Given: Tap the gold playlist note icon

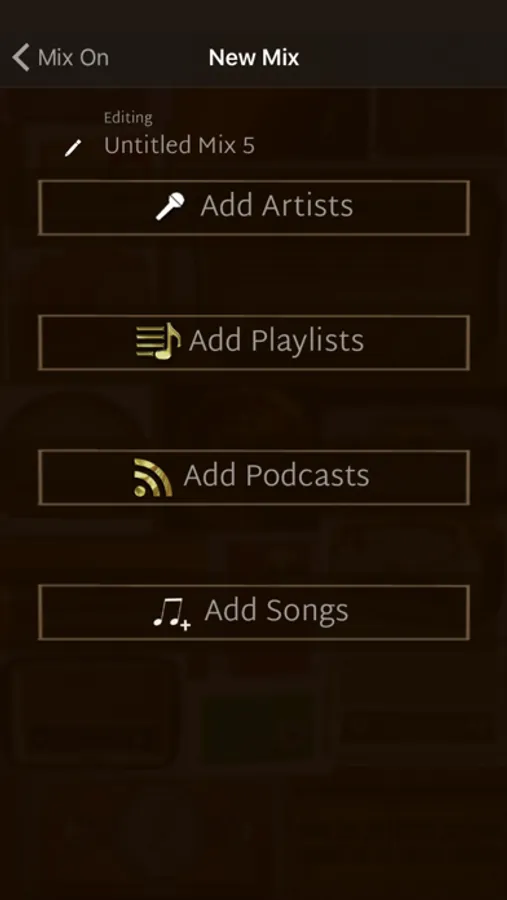Looking at the screenshot, I should [158, 341].
